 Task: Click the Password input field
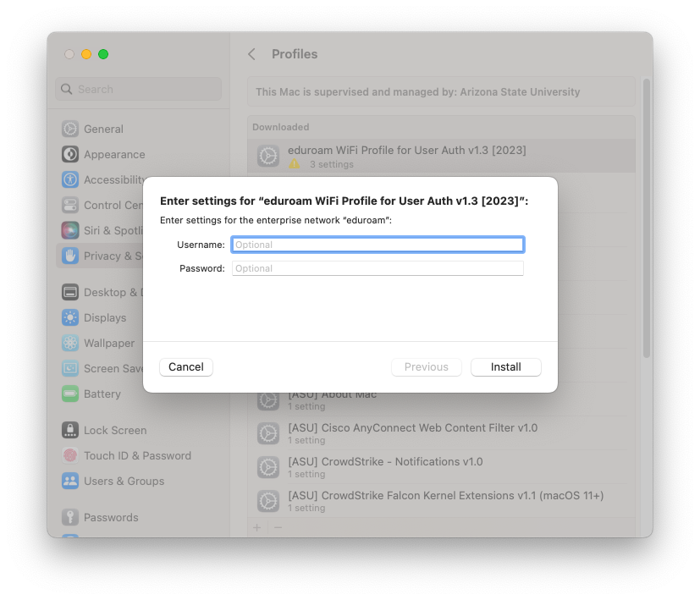click(378, 268)
